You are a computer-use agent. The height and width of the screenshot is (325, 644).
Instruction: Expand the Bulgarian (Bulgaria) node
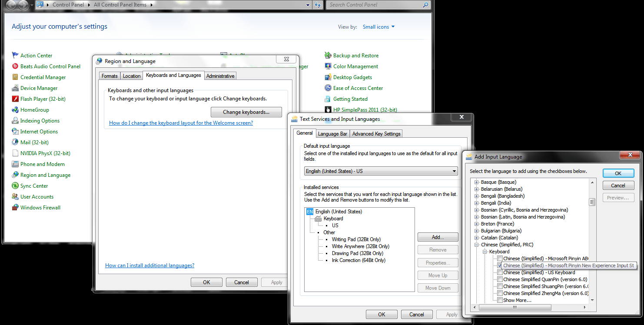pyautogui.click(x=477, y=231)
